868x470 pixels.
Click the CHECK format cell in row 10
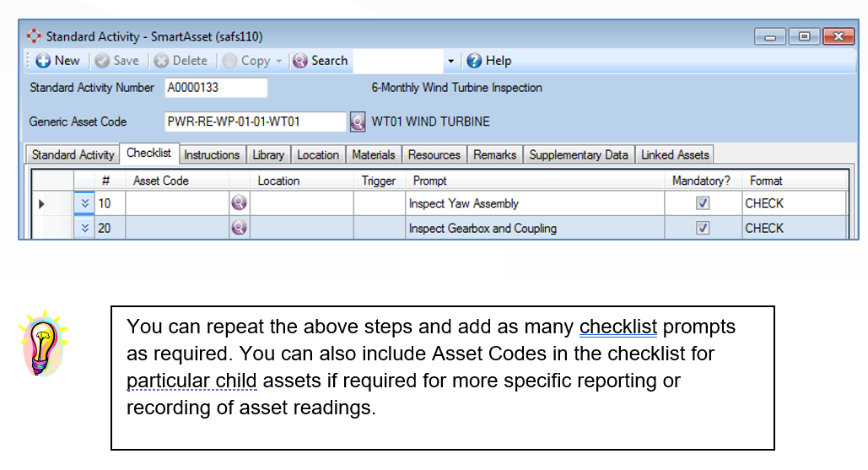pos(795,203)
